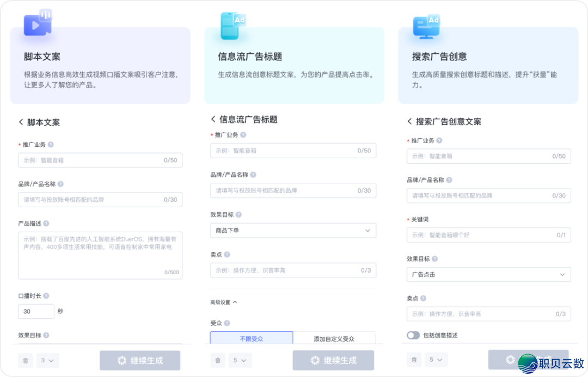Enable the 包括创意描述 toggle switch
The image size is (588, 377).
pos(413,335)
